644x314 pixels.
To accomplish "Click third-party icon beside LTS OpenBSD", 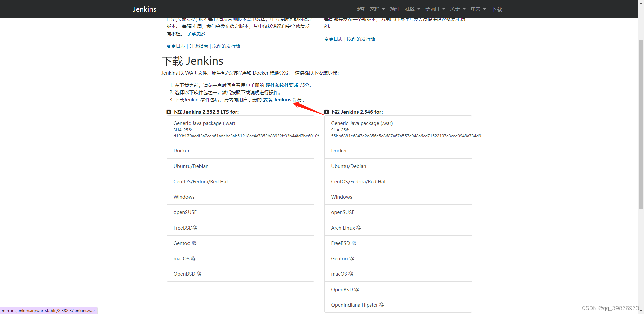I will coord(199,274).
